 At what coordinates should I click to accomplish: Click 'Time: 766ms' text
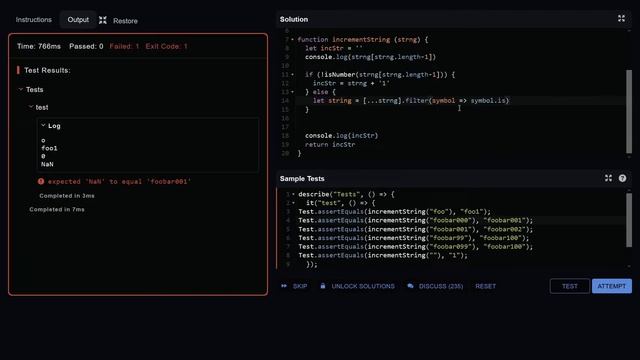[x=39, y=46]
